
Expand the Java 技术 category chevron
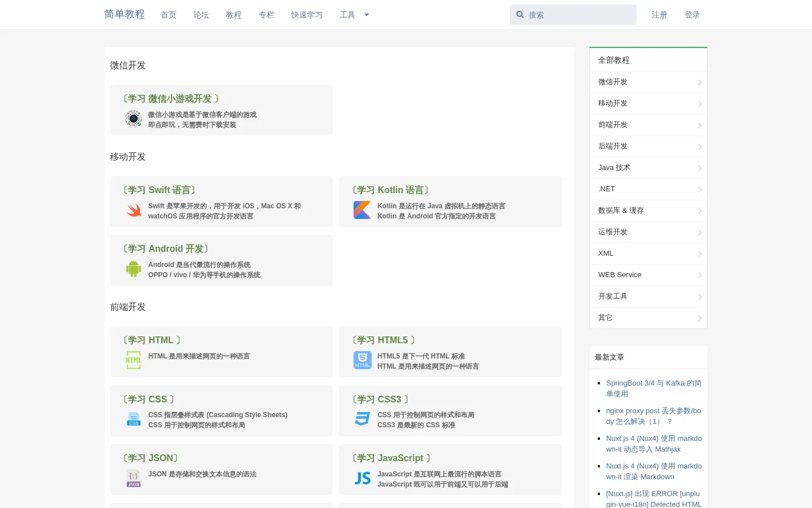click(x=699, y=168)
